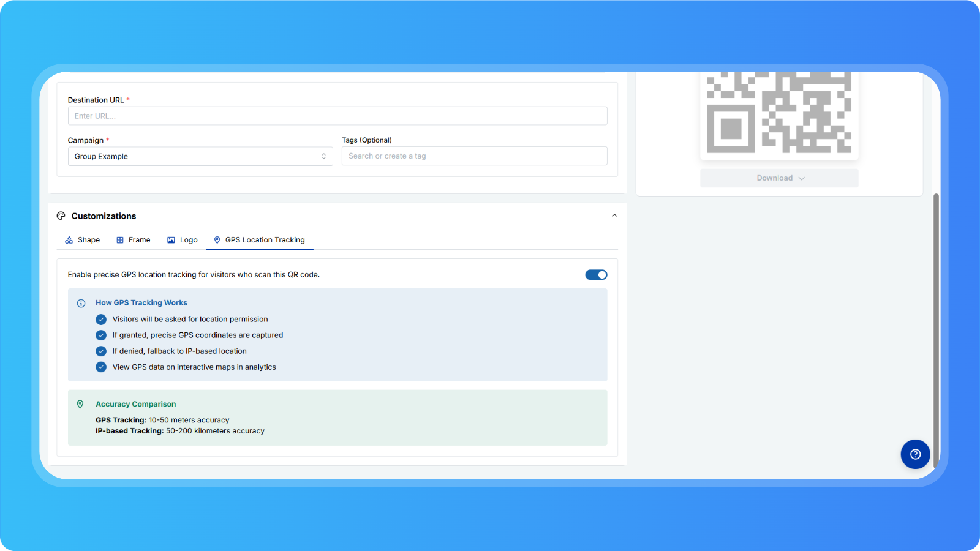
Task: Click the info icon beside How GPS Tracking Works
Action: [81, 303]
